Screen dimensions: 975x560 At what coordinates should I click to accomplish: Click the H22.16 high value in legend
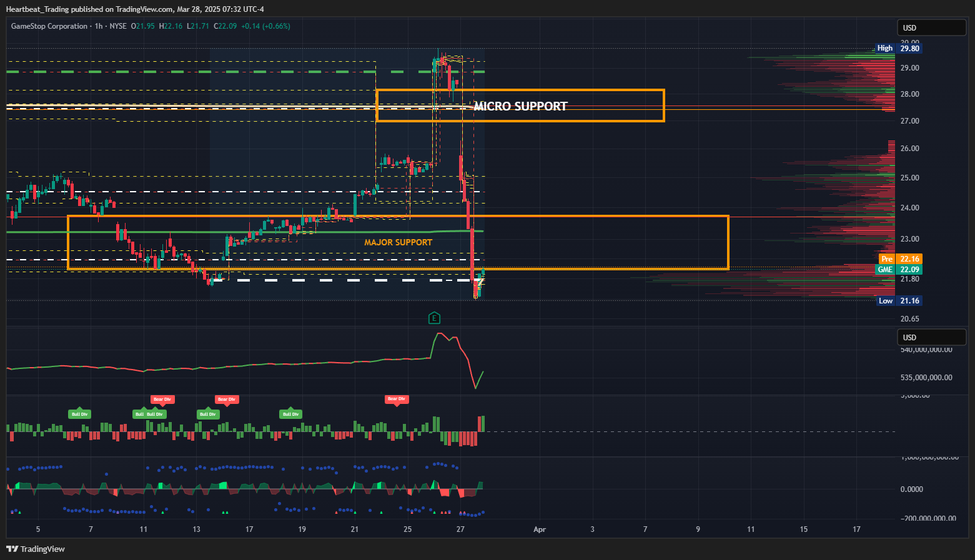(x=171, y=26)
